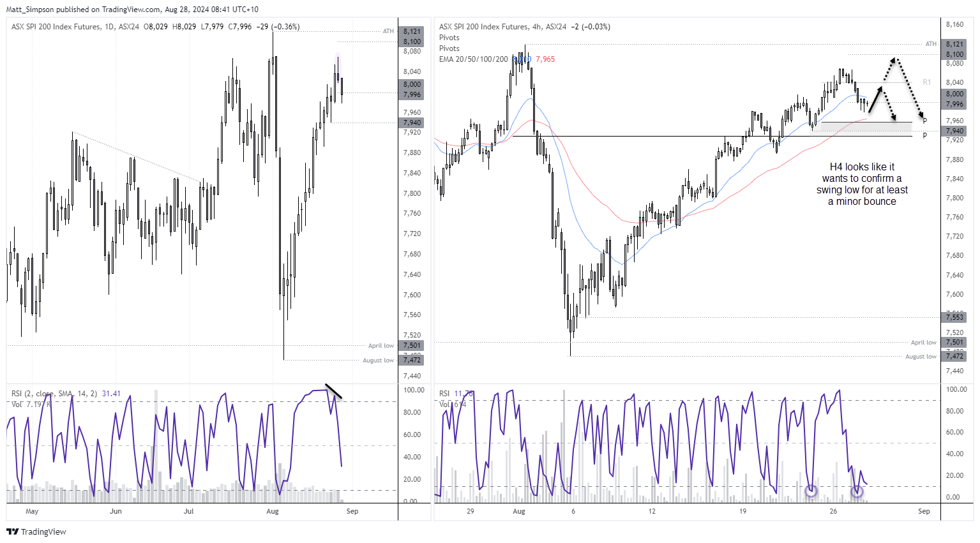This screenshot has width=980, height=543.
Task: Click the 19 date label on 4h time axis
Action: 743,511
